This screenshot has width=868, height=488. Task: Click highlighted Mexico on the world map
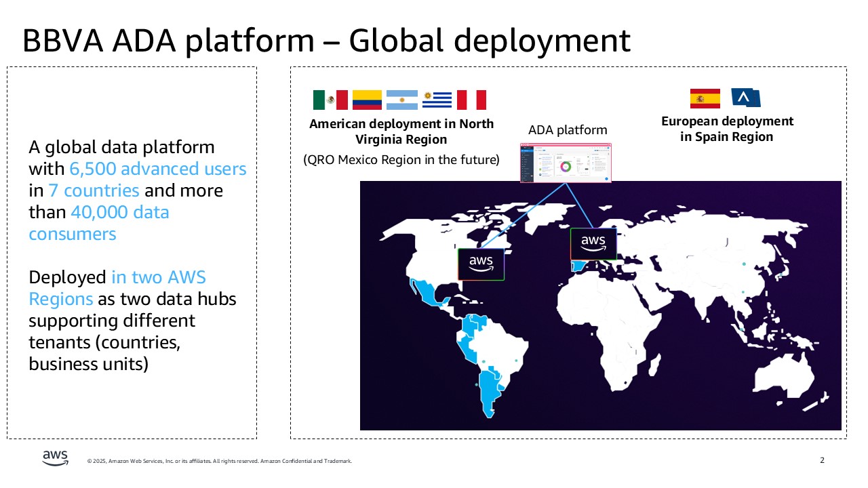point(429,293)
